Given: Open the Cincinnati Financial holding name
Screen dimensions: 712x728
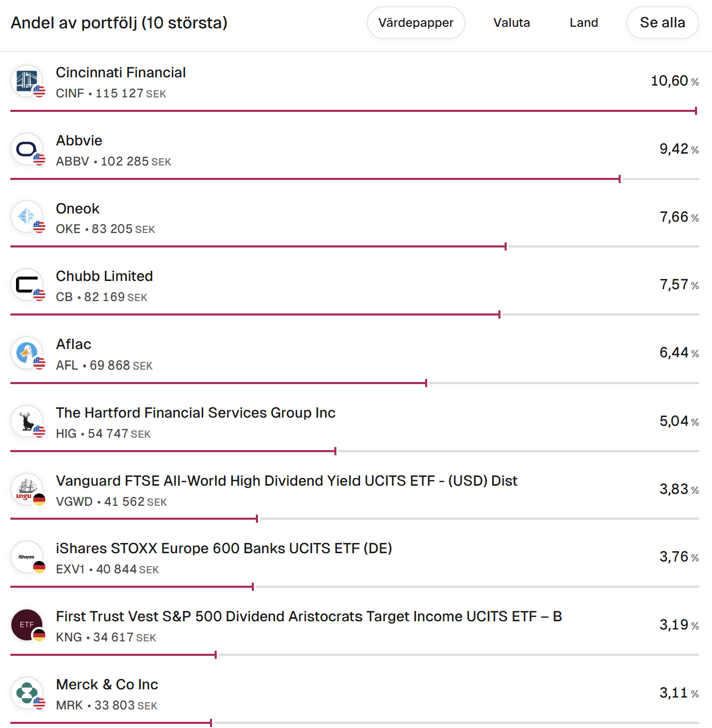Looking at the screenshot, I should pyautogui.click(x=121, y=73).
